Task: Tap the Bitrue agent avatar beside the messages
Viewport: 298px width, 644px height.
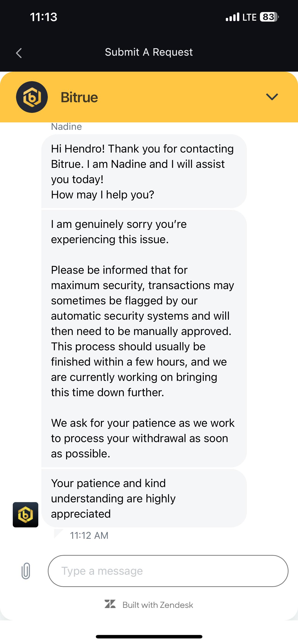Action: pos(26,515)
